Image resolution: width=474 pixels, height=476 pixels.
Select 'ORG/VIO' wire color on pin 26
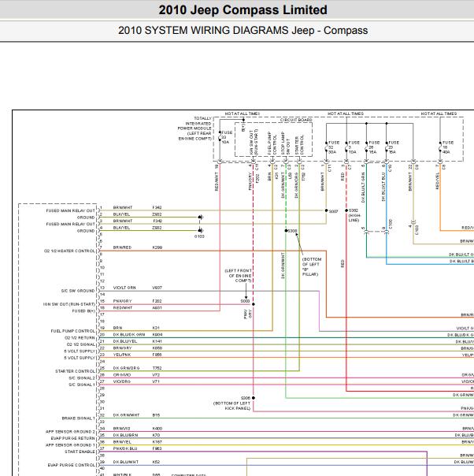click(x=122, y=374)
